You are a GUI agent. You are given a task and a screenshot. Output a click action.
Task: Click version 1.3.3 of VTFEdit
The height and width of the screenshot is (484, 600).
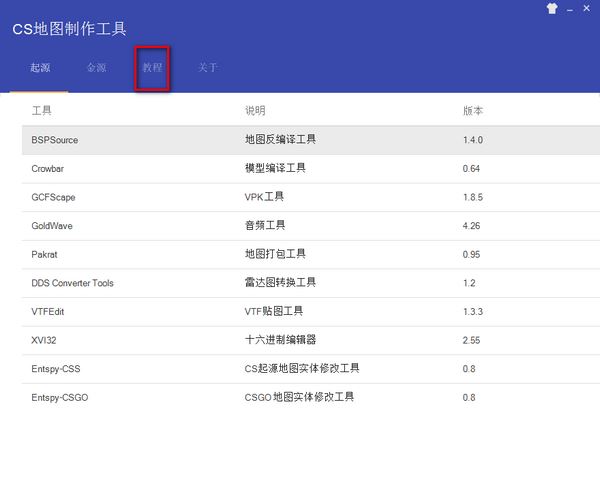473,311
